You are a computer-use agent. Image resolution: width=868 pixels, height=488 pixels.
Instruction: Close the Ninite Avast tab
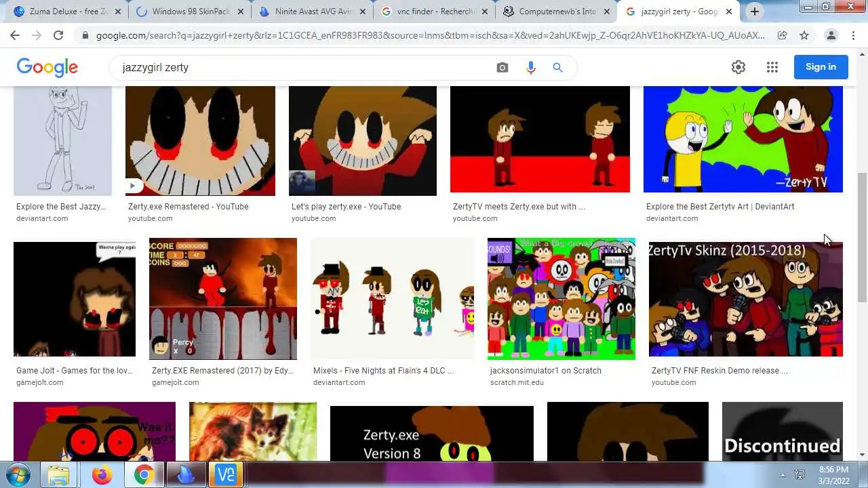tap(363, 12)
